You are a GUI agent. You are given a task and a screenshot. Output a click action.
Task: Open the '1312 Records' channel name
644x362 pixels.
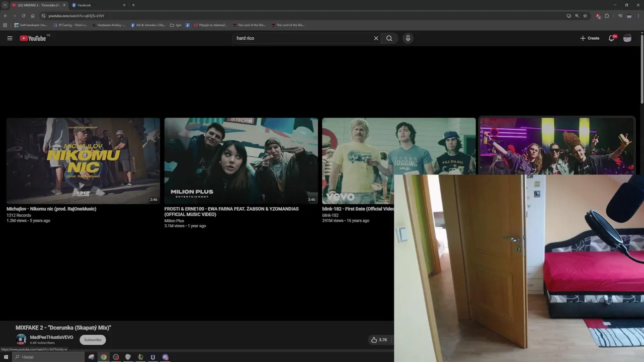coord(19,215)
